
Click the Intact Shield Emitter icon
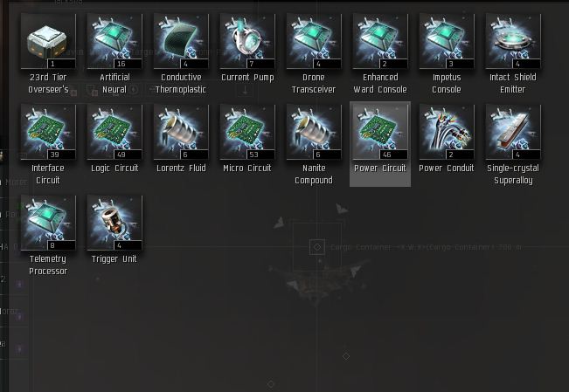coord(513,41)
